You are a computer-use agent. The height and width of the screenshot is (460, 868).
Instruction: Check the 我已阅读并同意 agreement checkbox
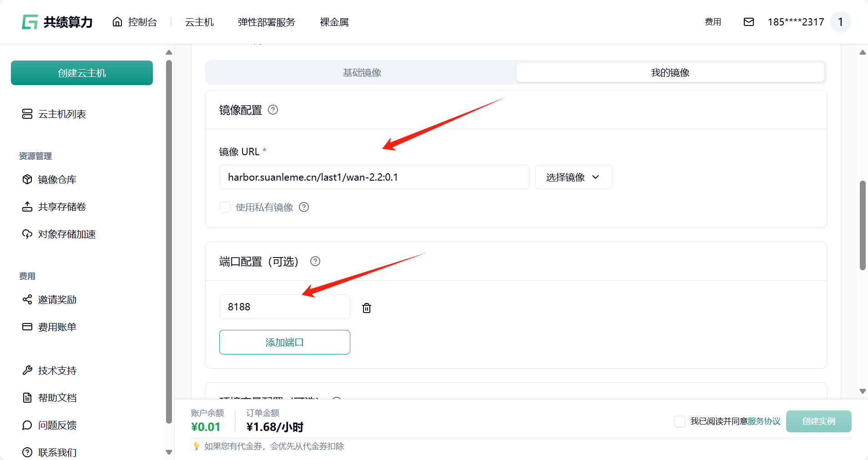(x=680, y=421)
